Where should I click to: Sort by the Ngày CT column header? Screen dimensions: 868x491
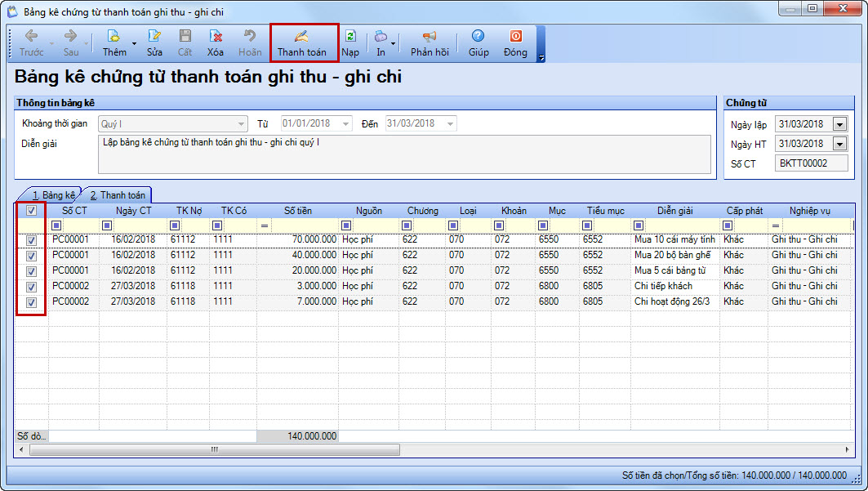tap(133, 210)
